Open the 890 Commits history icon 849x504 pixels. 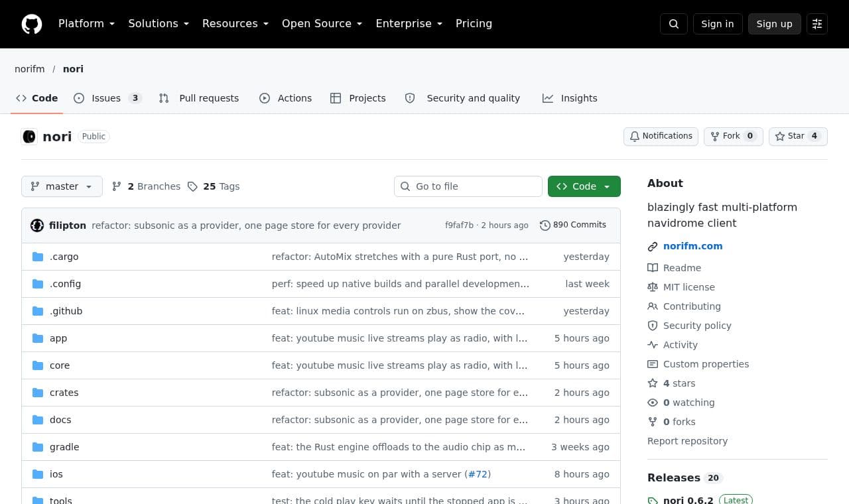pos(545,225)
